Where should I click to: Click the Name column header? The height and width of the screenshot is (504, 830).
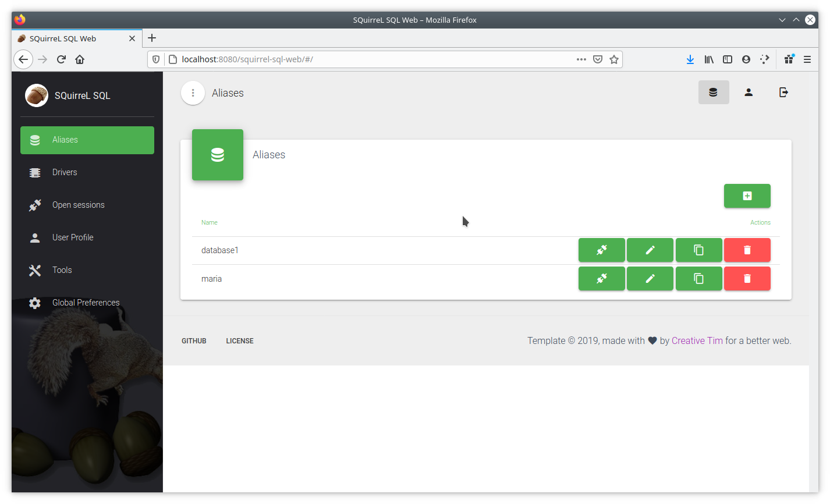click(x=210, y=222)
